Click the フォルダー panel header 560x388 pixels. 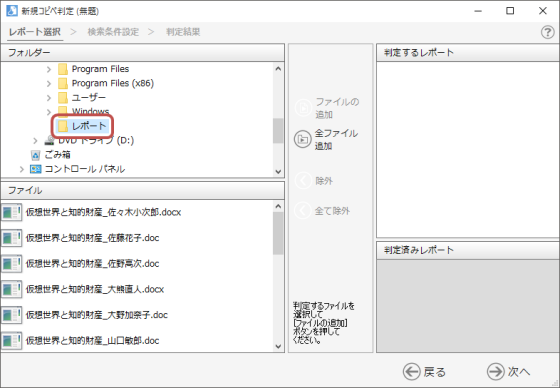[x=142, y=53]
